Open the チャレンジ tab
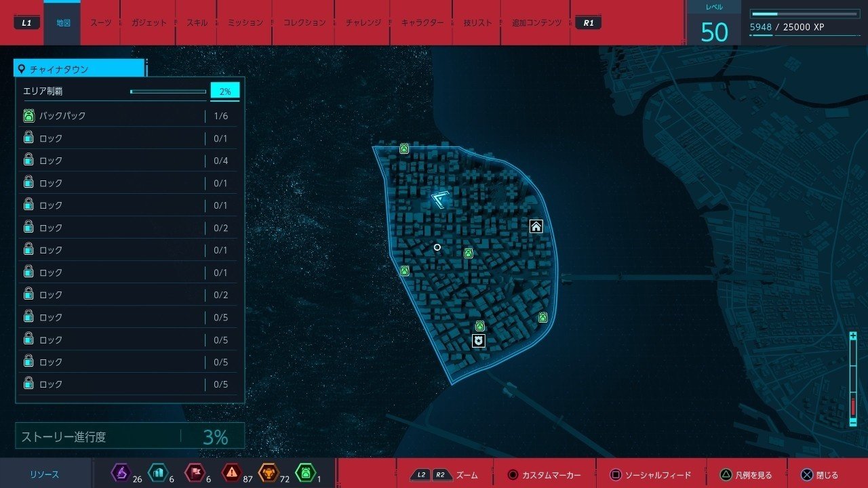This screenshot has height=488, width=868. (x=363, y=23)
